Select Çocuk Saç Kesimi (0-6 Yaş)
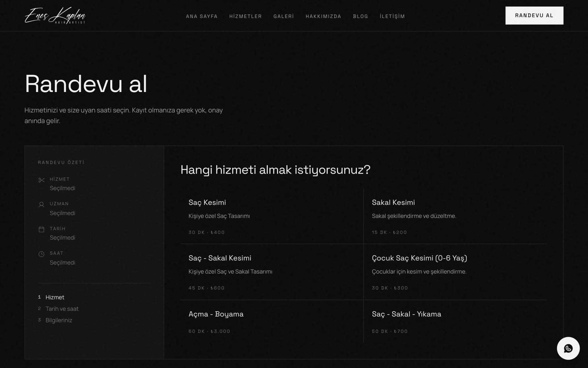Viewport: 588px width, 368px height. click(455, 272)
